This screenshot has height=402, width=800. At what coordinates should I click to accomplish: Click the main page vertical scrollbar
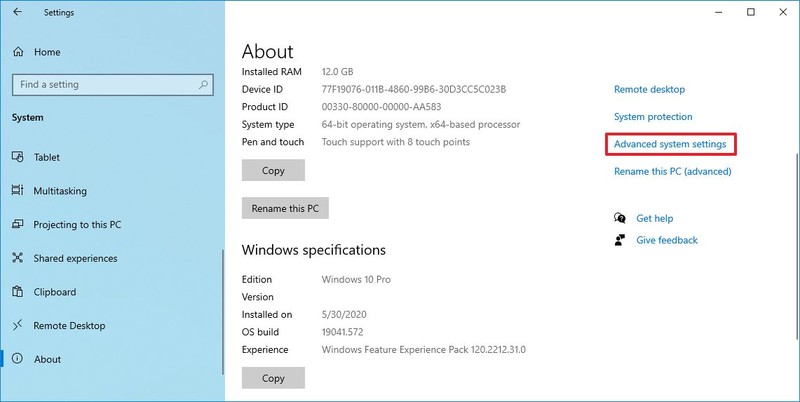(x=796, y=247)
